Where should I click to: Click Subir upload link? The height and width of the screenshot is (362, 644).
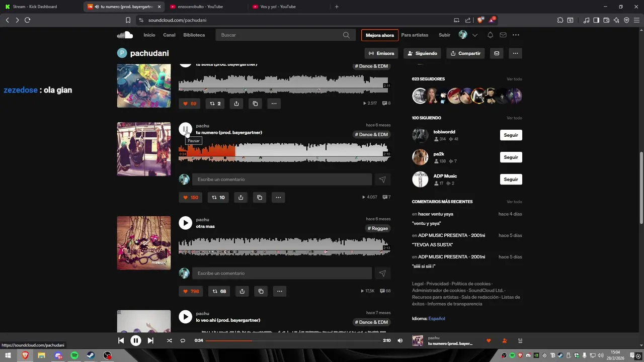point(444,35)
